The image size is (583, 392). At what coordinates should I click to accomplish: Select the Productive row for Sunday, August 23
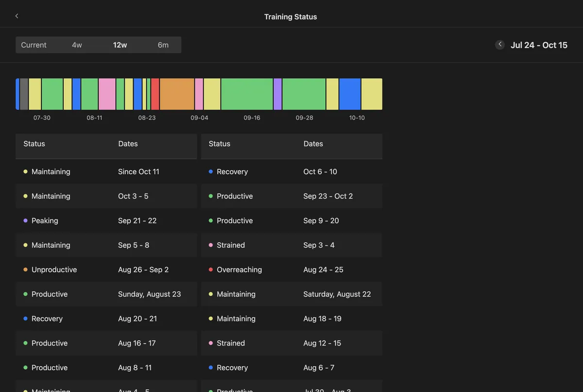[106, 294]
